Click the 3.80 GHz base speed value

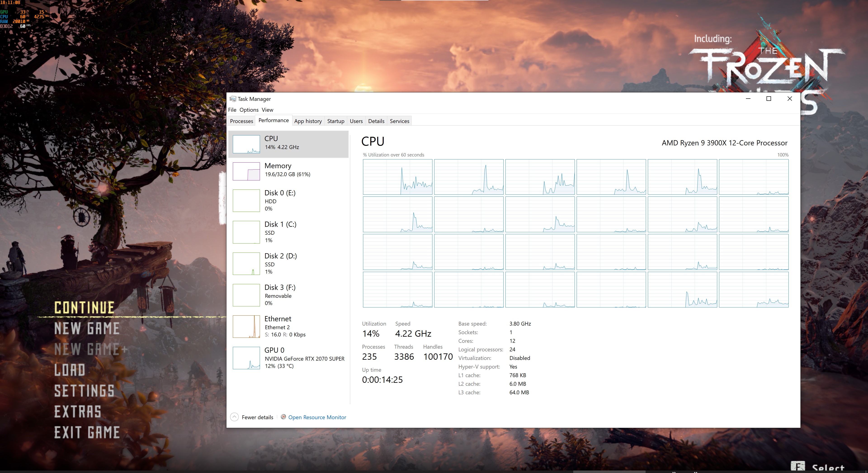pos(520,324)
